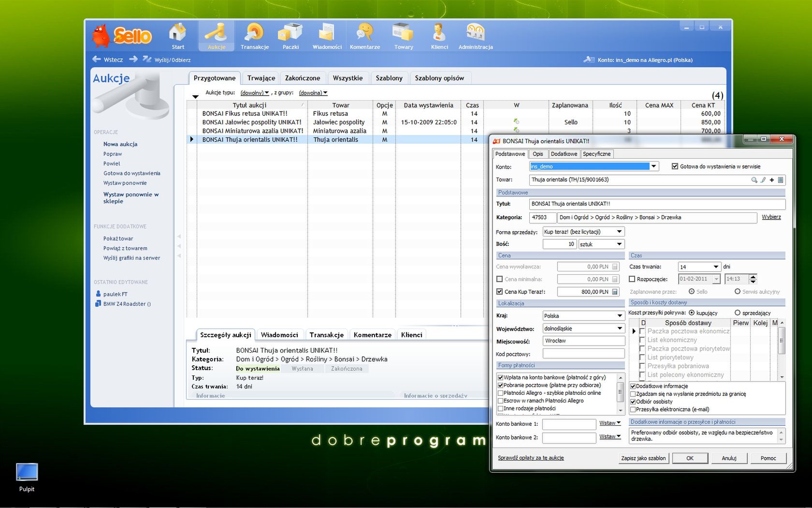Check Przesyłka elektroniczna (e-mail) option
The height and width of the screenshot is (508, 812).
point(633,409)
